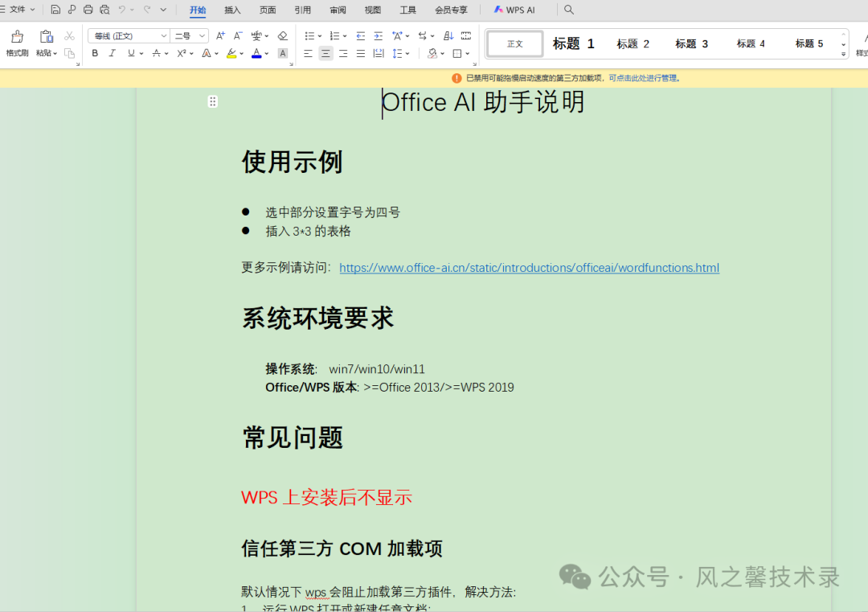
Task: Apply justify alignment
Action: [361, 53]
